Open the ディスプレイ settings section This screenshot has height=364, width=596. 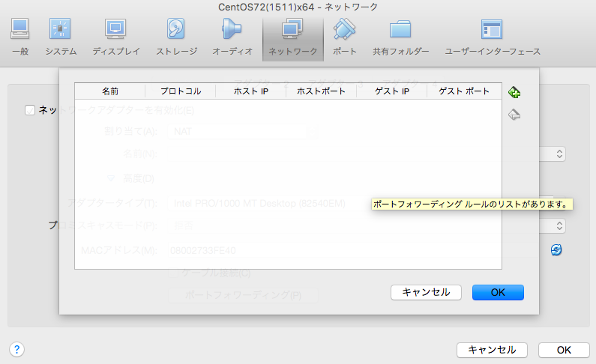(x=116, y=37)
